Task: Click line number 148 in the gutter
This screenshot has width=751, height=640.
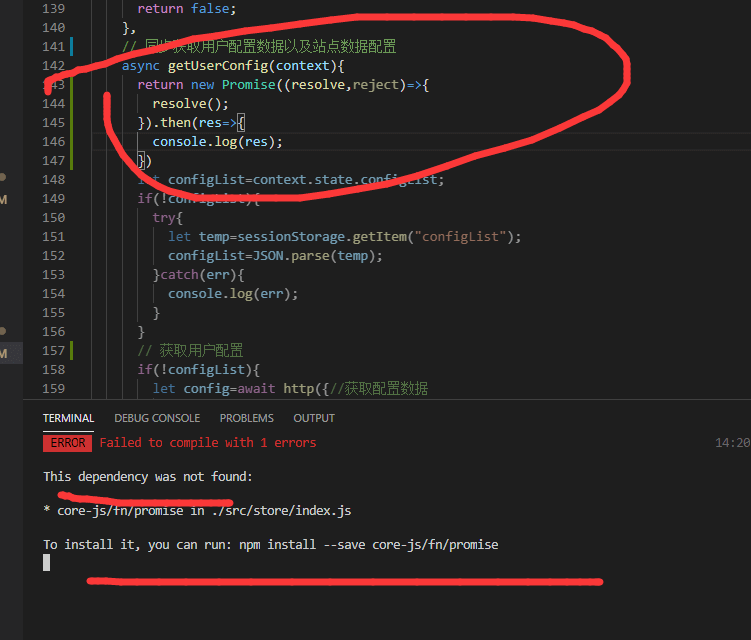Action: click(53, 180)
